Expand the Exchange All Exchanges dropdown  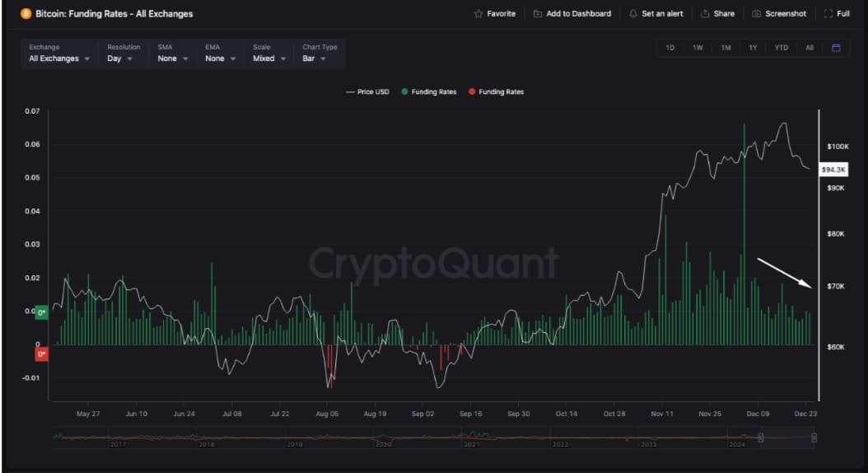[x=59, y=54]
